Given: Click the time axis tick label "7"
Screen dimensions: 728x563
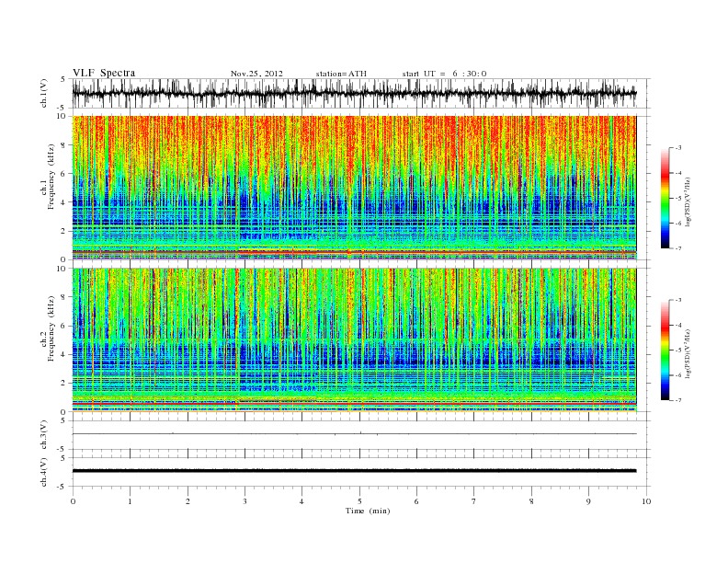Looking at the screenshot, I should 474,501.
